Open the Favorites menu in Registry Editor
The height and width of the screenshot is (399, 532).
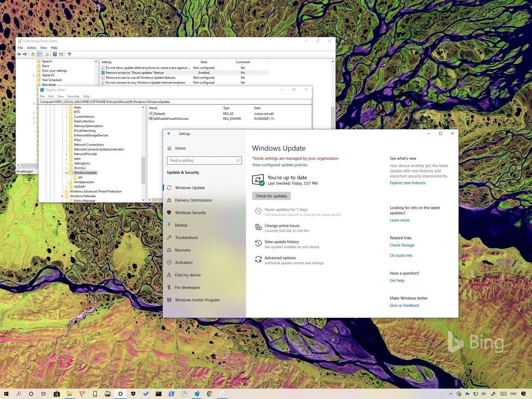pos(73,96)
